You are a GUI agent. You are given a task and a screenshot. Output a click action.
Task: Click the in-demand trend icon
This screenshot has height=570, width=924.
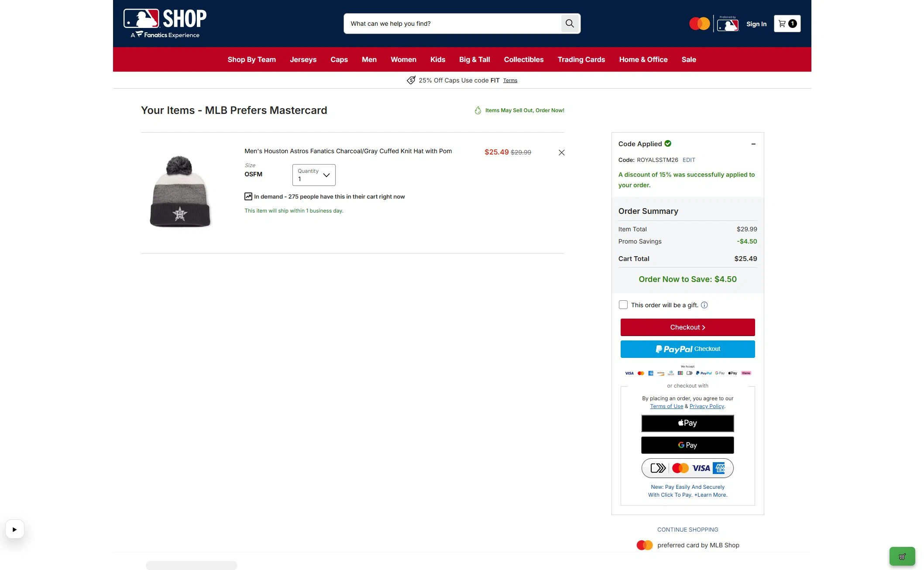pos(248,196)
